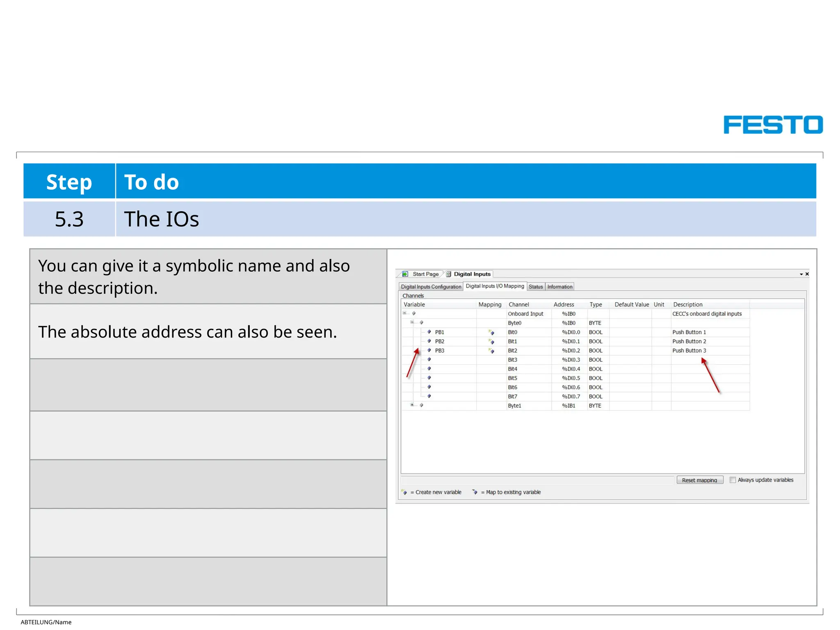Click the Digital Inputs tab device icon
840x630 pixels.
click(x=449, y=274)
